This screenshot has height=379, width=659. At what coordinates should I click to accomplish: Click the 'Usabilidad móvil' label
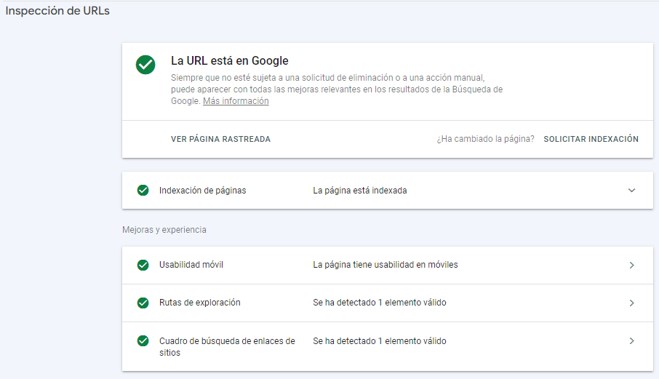(x=191, y=265)
